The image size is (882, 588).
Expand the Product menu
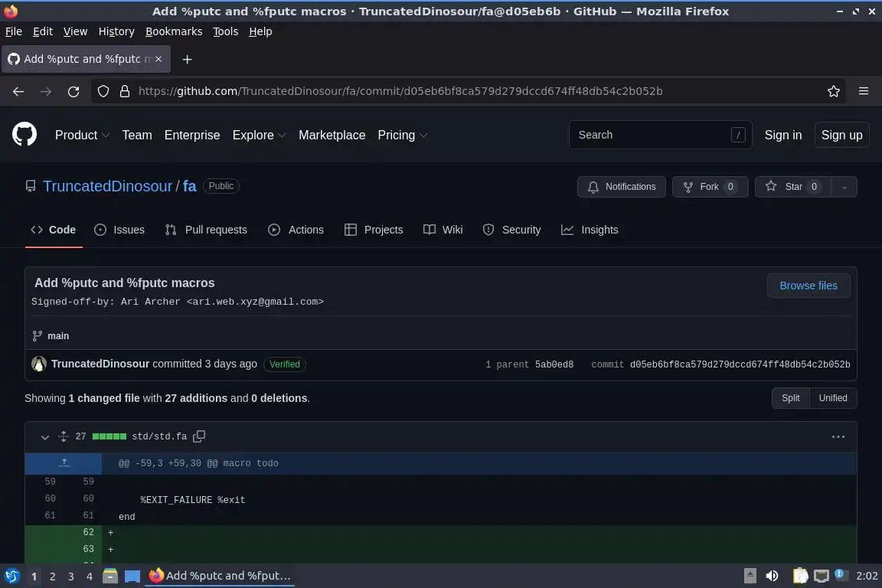(82, 135)
